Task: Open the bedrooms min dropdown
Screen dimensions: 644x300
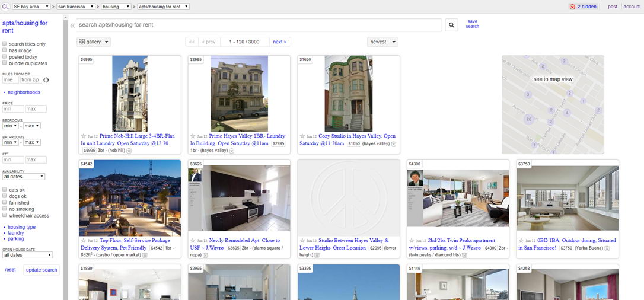Action: click(x=10, y=126)
